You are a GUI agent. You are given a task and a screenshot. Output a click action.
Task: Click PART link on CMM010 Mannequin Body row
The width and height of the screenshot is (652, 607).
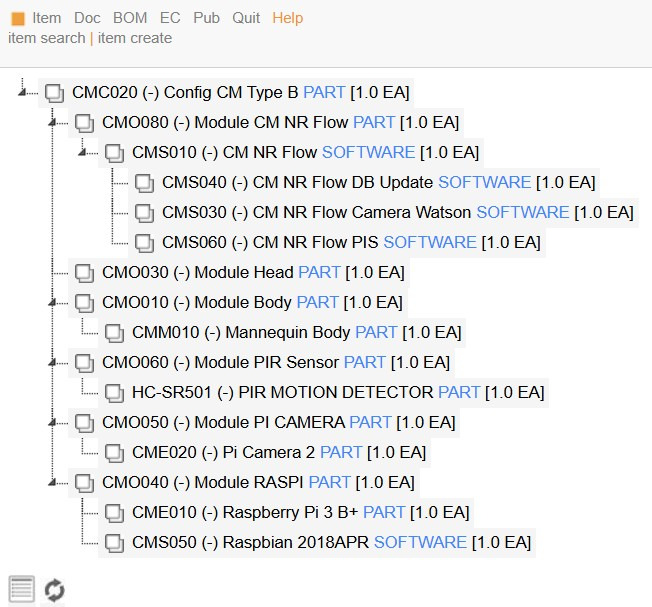point(376,332)
